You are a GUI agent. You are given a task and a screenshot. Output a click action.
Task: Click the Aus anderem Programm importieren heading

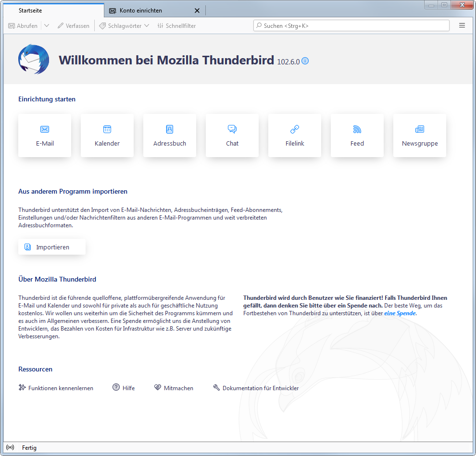[x=73, y=191]
